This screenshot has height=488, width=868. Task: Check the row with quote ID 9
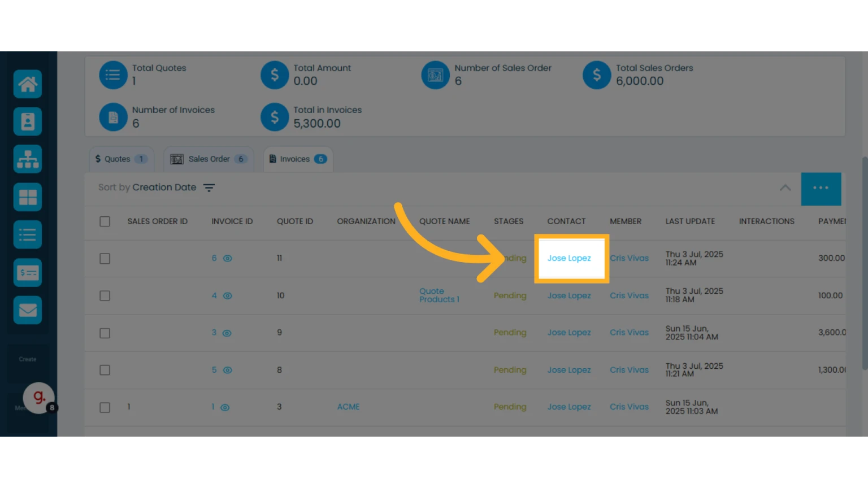tap(105, 333)
